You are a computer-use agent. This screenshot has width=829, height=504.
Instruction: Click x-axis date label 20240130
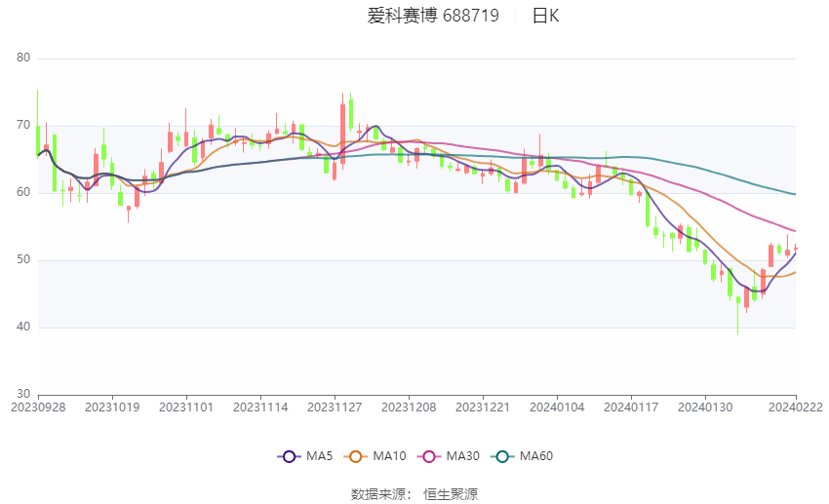coord(705,407)
